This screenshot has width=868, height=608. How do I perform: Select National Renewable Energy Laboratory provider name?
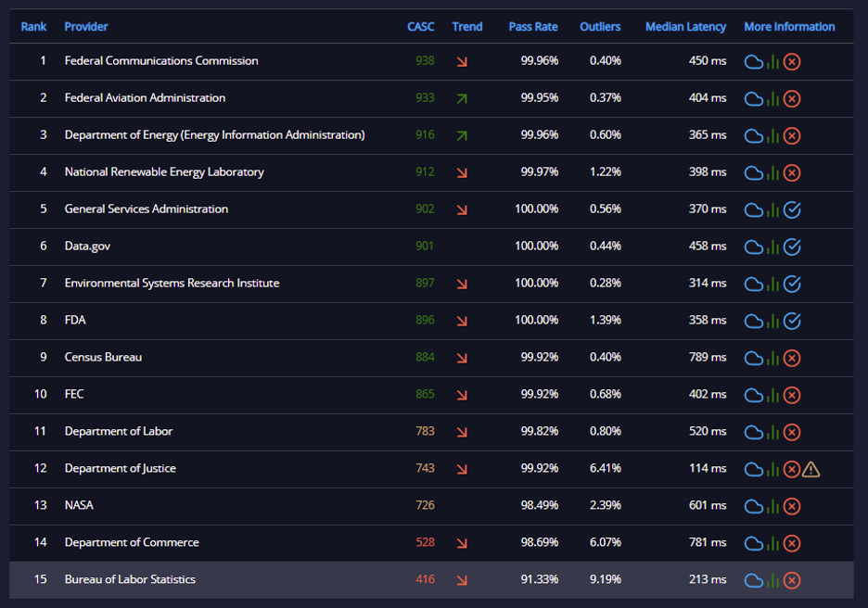tap(164, 172)
